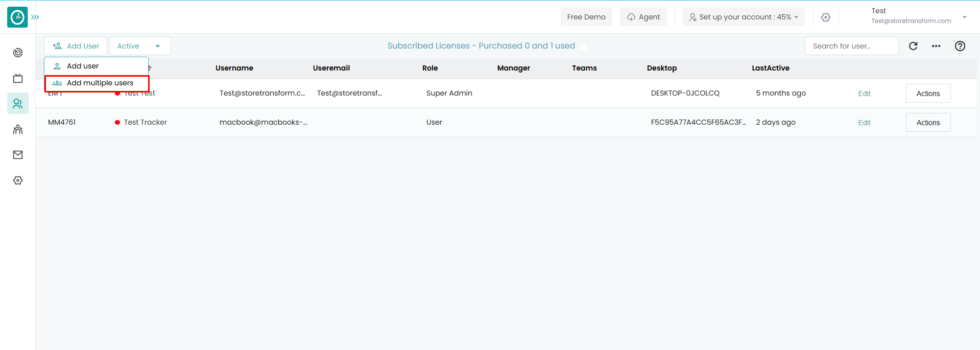Sort by the LastActive column header

771,68
